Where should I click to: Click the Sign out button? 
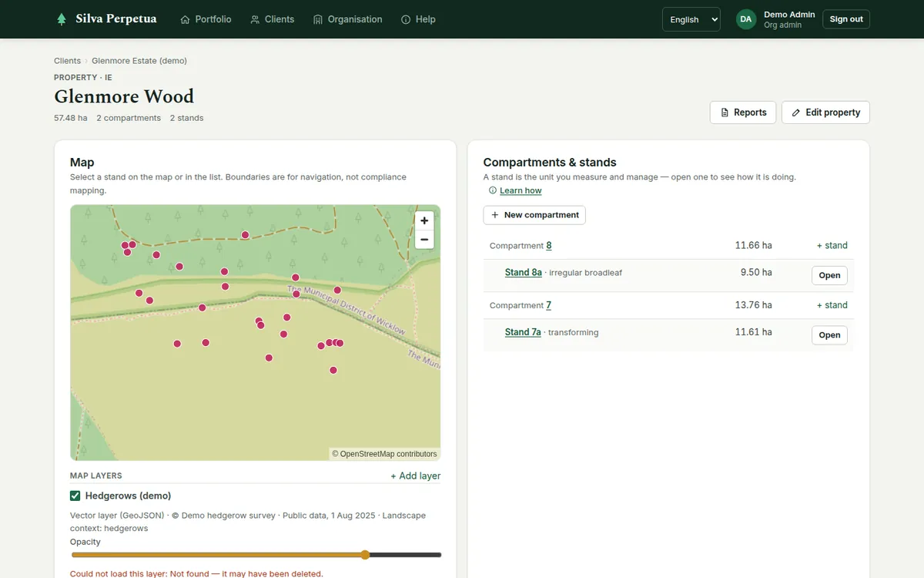(846, 19)
